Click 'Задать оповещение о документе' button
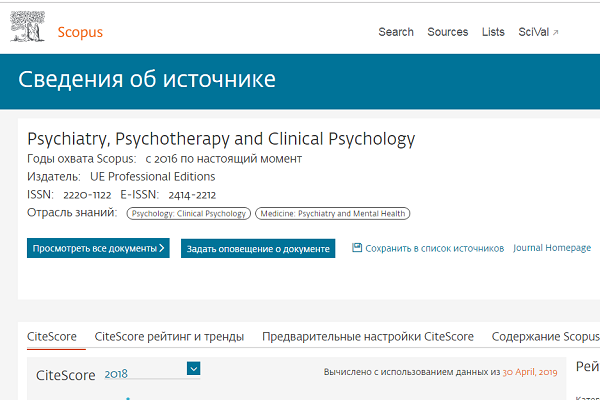600x400 pixels. point(258,248)
